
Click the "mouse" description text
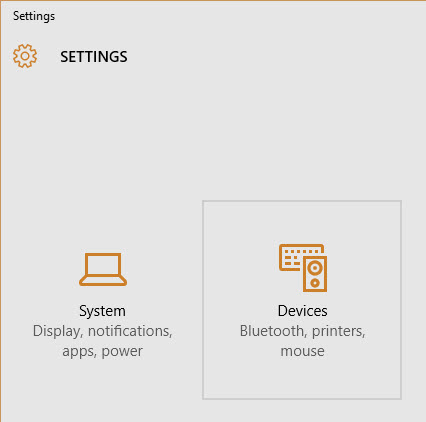(x=303, y=351)
